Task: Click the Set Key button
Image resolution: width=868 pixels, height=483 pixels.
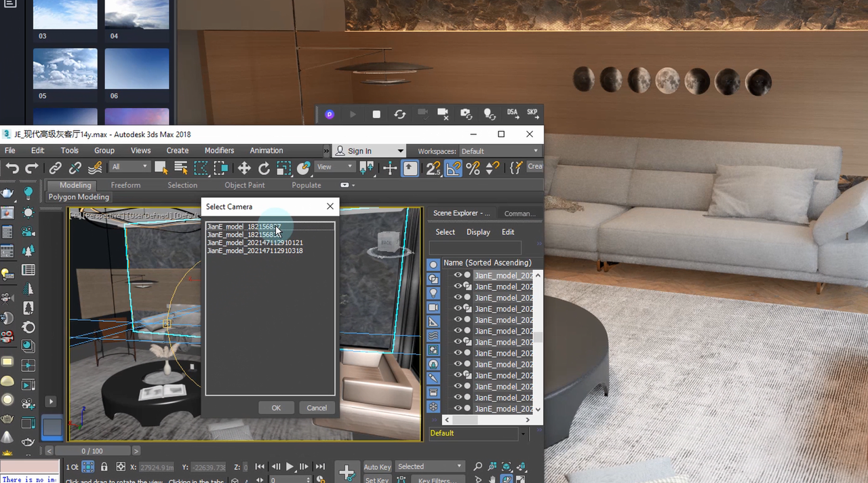Action: pos(377,480)
